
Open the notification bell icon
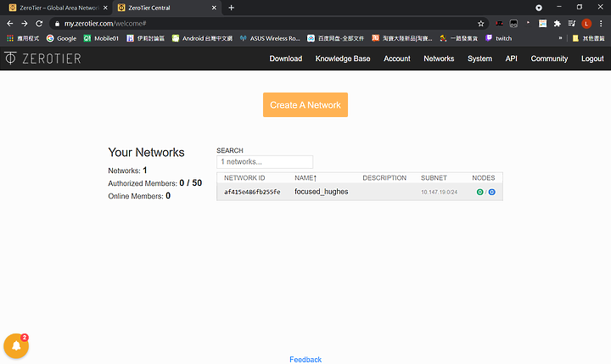pyautogui.click(x=16, y=345)
